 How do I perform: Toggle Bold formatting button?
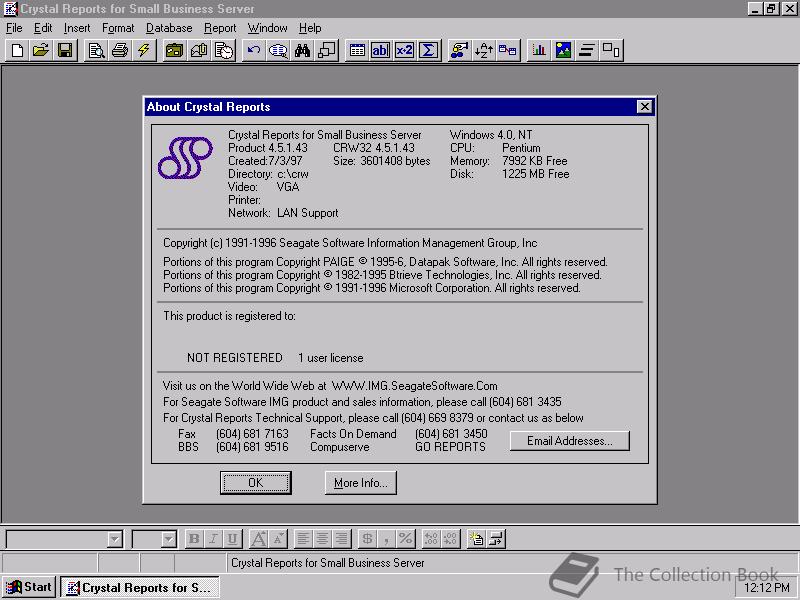194,539
